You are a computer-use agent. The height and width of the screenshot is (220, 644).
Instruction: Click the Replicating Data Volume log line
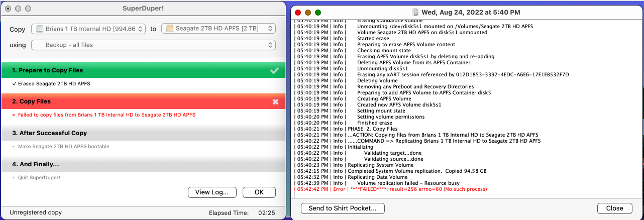(x=350, y=177)
